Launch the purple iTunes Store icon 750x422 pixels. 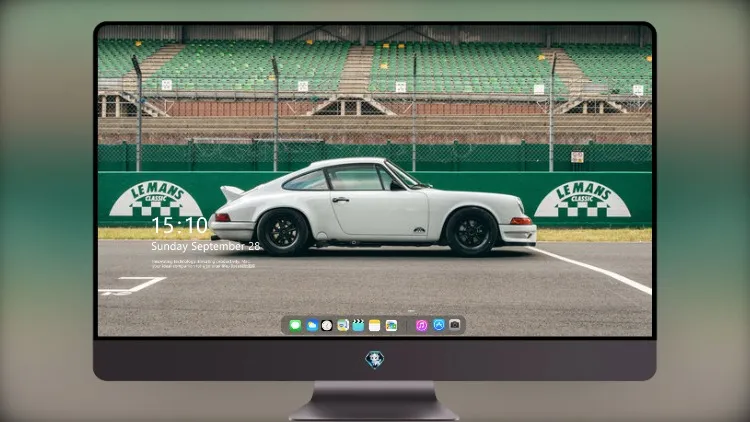[x=421, y=326]
